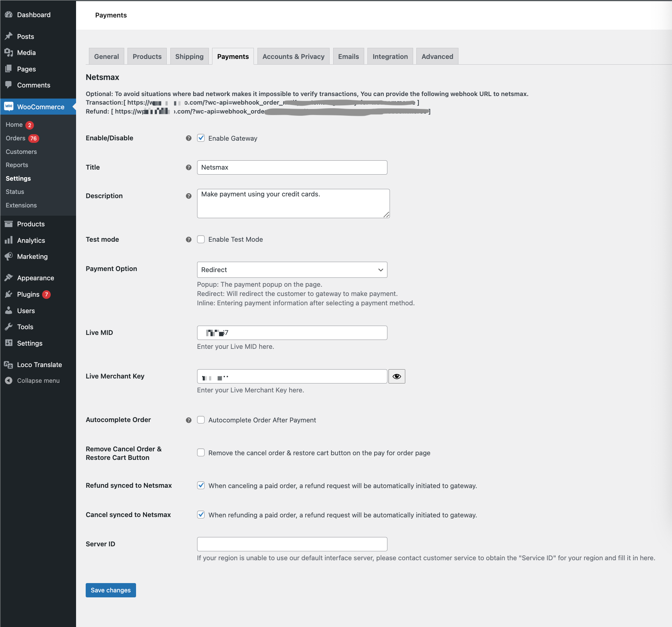Click the WooCommerce logo icon

coord(9,106)
